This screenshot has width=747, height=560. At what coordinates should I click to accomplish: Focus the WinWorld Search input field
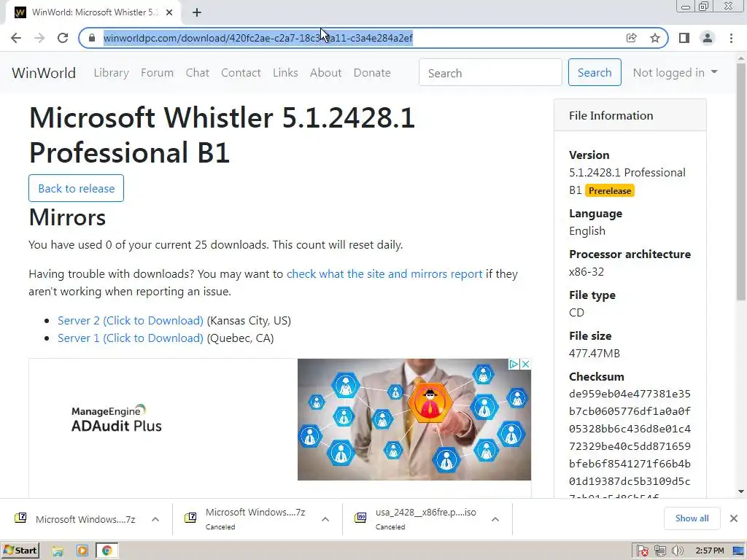tap(490, 72)
